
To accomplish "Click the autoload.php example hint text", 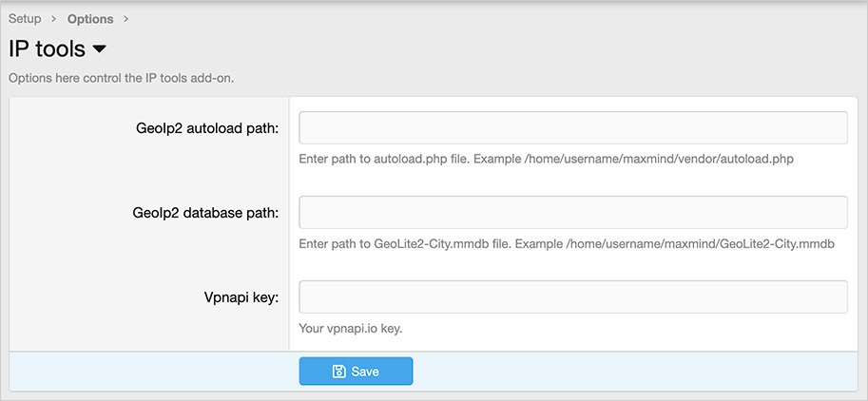I will (x=545, y=160).
